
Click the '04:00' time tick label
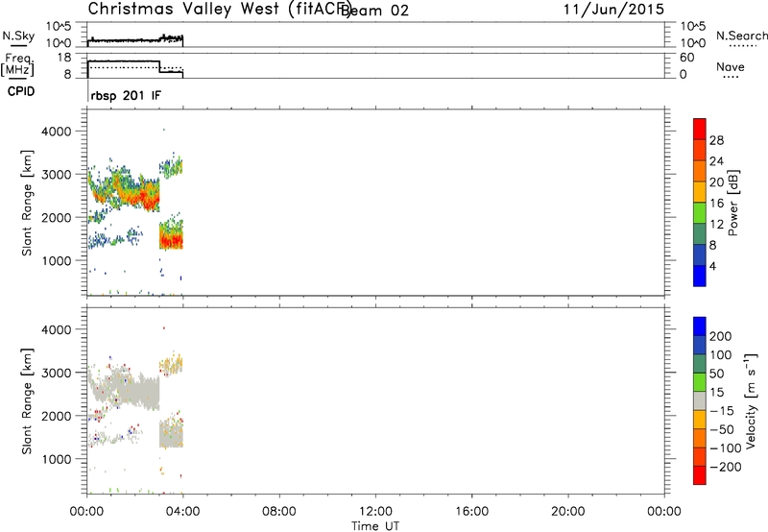coord(182,512)
